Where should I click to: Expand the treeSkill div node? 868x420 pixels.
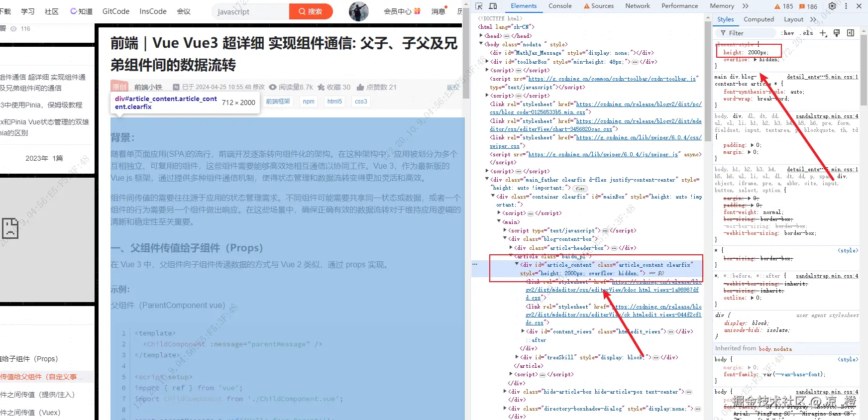click(x=517, y=357)
